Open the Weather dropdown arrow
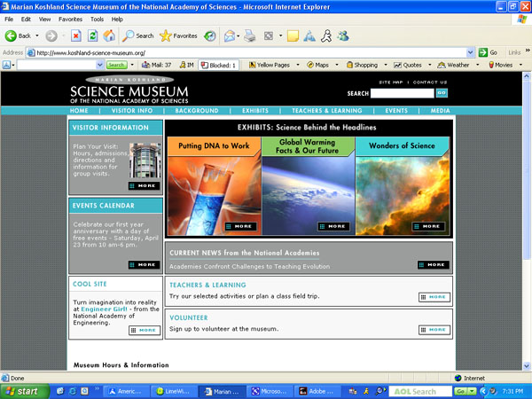This screenshot has height=399, width=532. (x=477, y=65)
